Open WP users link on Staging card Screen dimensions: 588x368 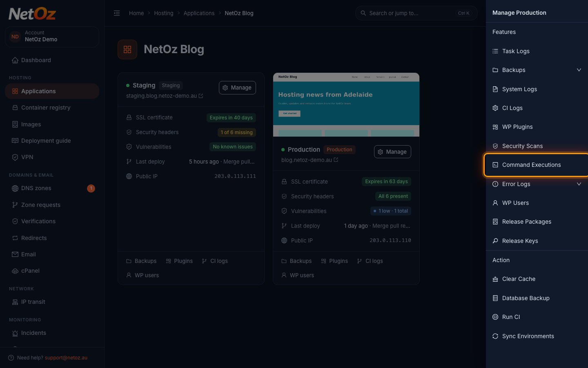tap(143, 275)
